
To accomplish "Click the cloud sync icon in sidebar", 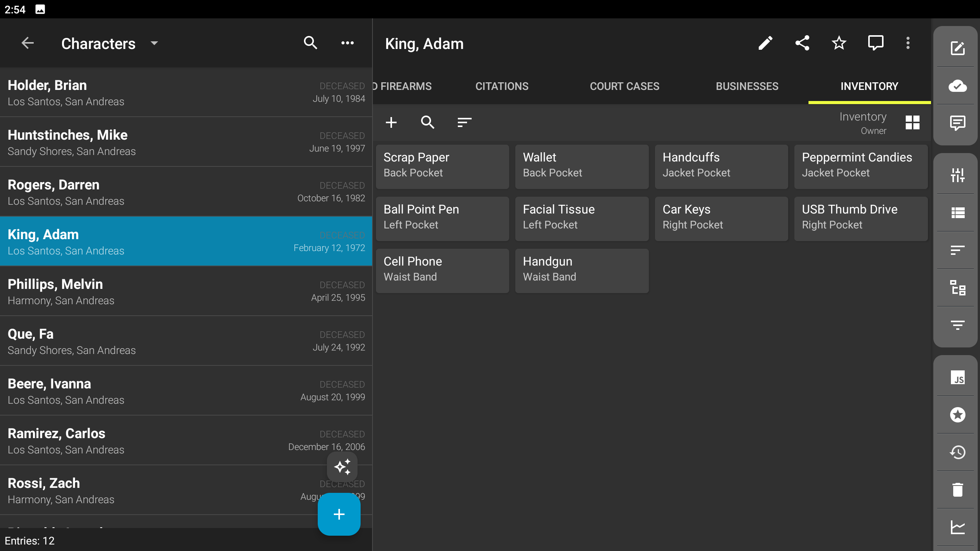I will coord(957,86).
